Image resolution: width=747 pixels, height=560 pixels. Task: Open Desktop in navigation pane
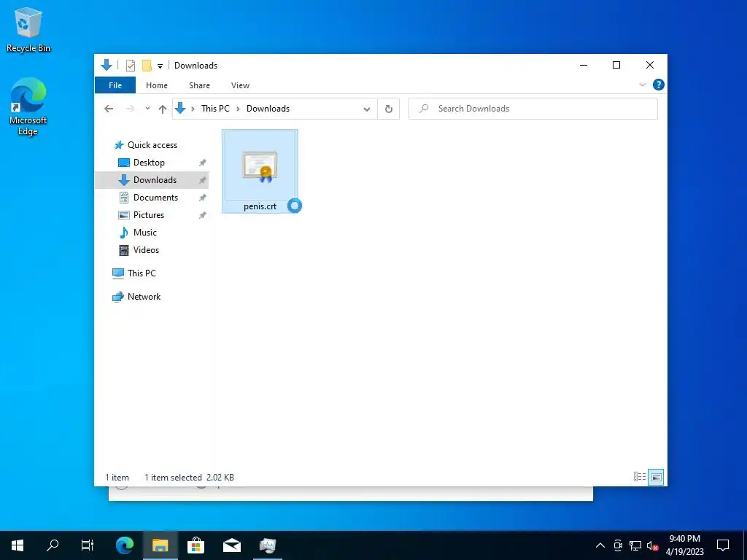point(149,163)
